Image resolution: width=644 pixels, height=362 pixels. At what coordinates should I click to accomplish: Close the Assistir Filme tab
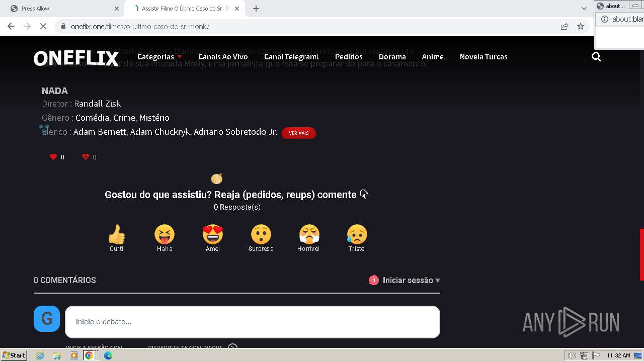pos(237,9)
